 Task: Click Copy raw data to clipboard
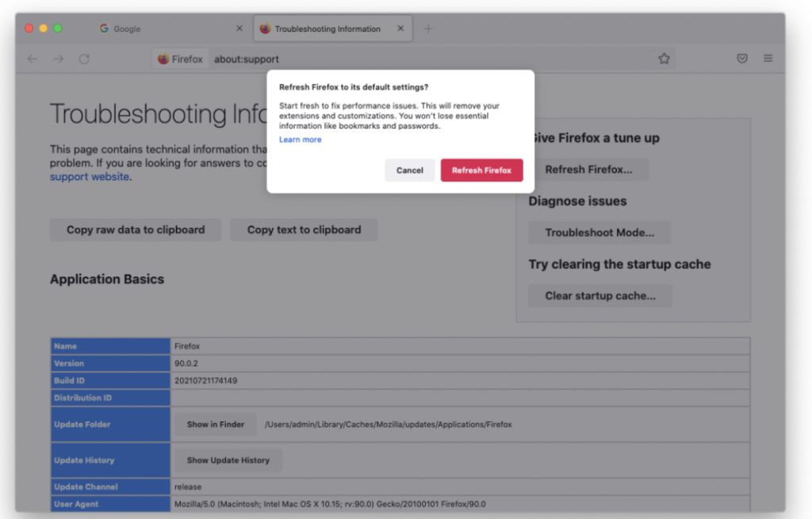pyautogui.click(x=136, y=229)
